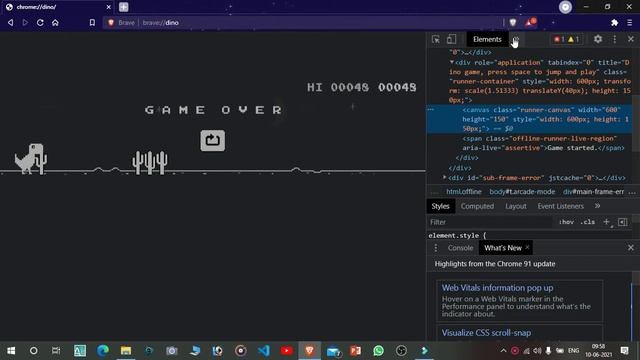Open Brave Shields icon in address bar
Viewport: 640px width, 360px height.
tap(513, 22)
